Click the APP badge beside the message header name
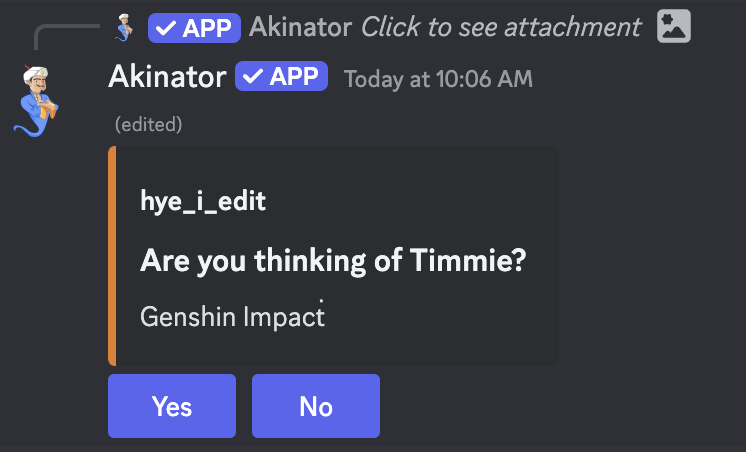Screen dimensions: 746x452 pos(281,77)
